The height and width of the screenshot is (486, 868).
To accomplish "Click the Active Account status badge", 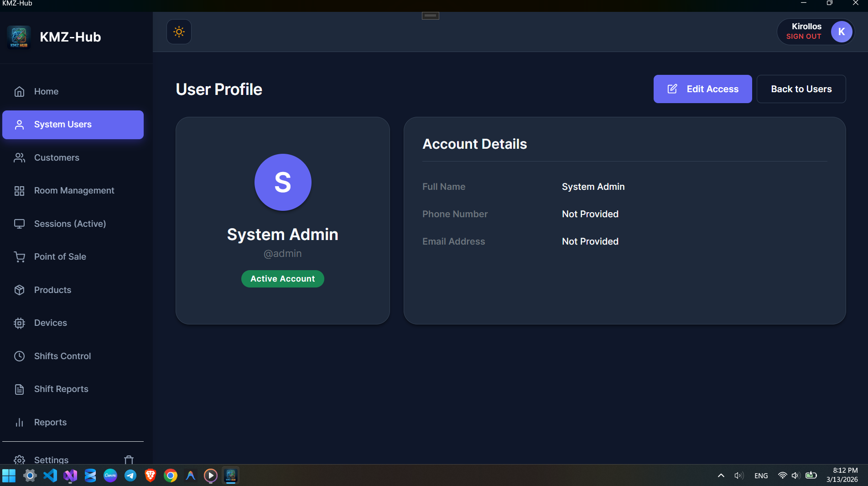I will tap(282, 278).
